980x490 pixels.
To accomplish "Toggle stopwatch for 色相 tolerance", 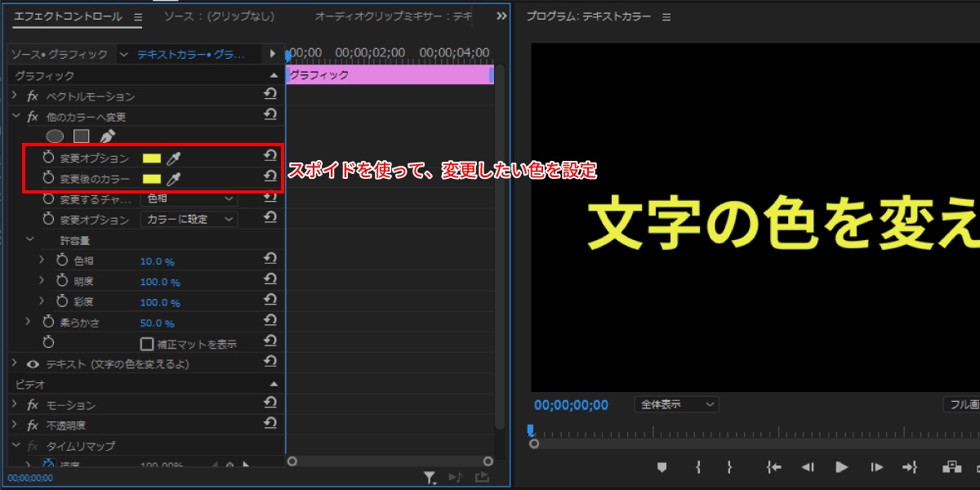I will pos(63,261).
